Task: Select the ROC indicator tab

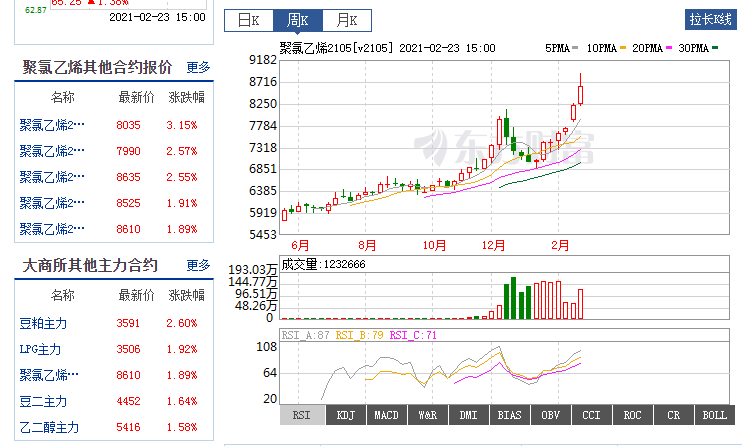Action: 632,415
